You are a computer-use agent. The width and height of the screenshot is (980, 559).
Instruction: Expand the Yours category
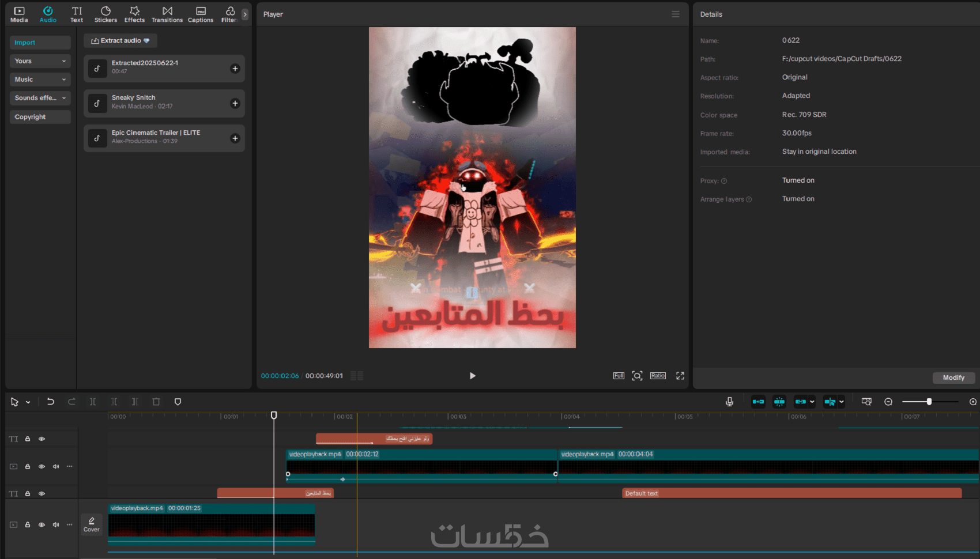coord(40,61)
